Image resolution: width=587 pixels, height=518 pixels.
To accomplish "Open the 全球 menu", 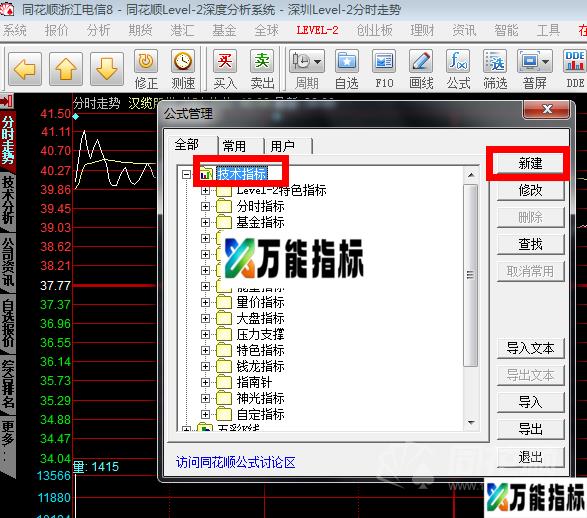I will (267, 30).
